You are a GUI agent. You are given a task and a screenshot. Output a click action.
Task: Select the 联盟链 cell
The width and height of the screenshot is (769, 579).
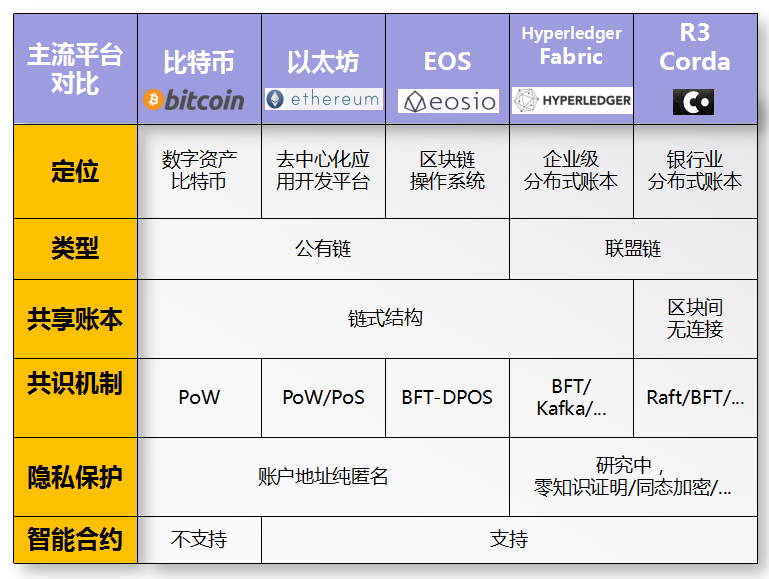(x=633, y=249)
